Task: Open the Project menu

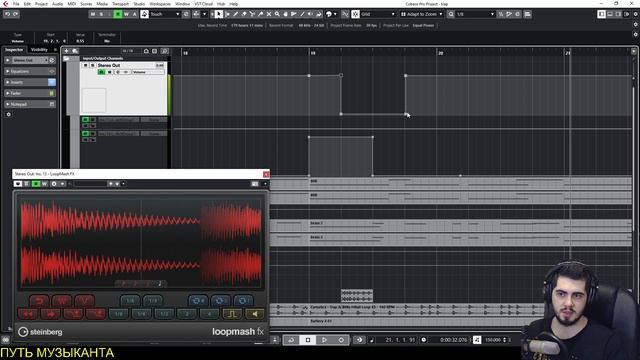Action: pyautogui.click(x=41, y=4)
